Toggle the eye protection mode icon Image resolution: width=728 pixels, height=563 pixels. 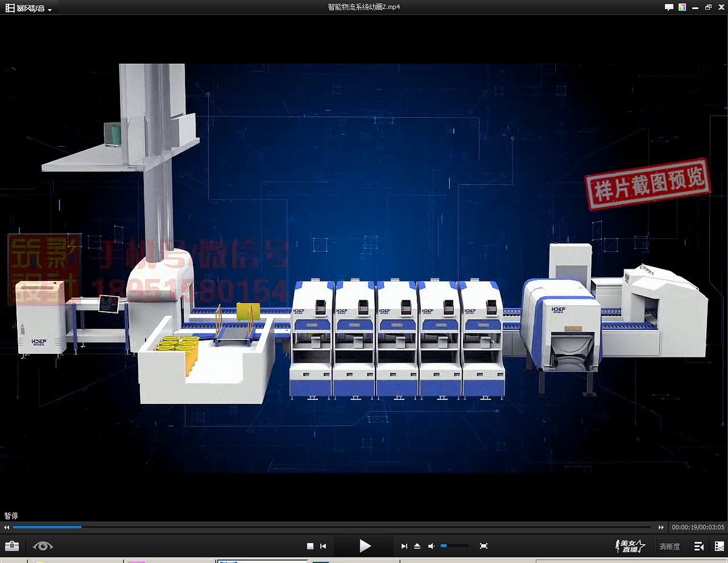pyautogui.click(x=43, y=546)
